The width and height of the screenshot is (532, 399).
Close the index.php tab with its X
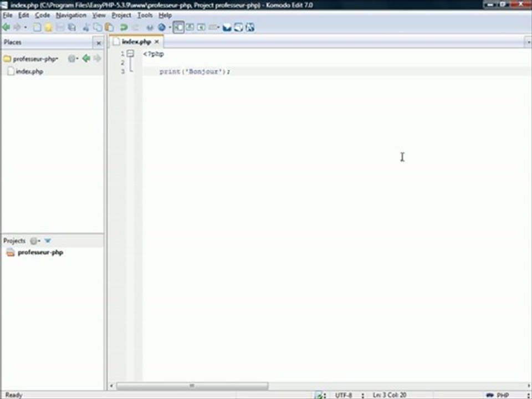[x=156, y=42]
